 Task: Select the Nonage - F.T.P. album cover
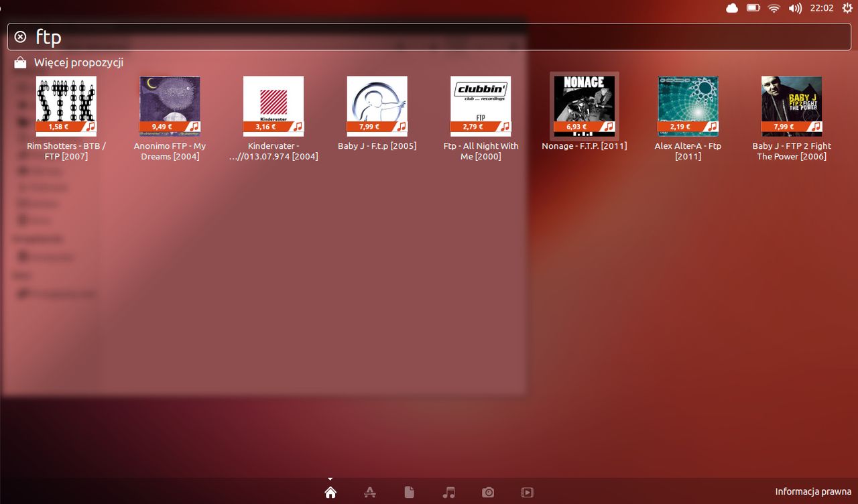pos(585,106)
